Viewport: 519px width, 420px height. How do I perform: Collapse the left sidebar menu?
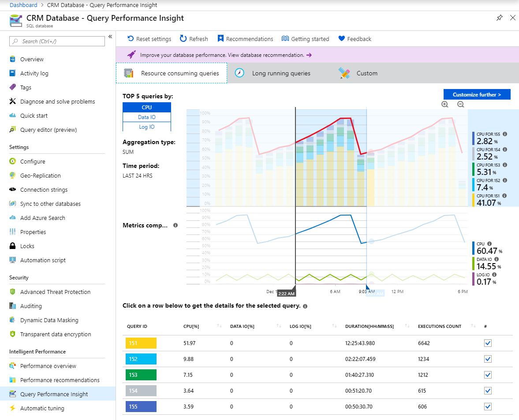click(x=110, y=37)
